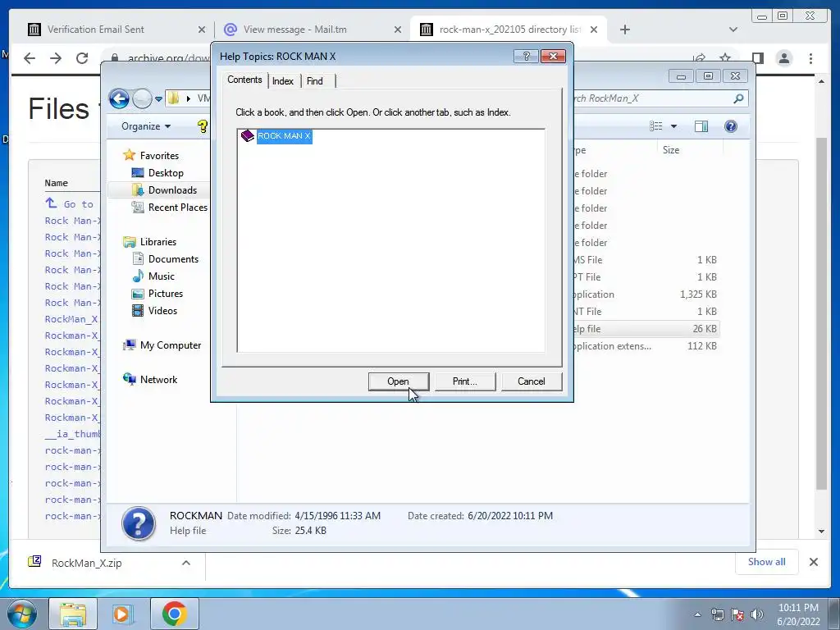Open the view options dropdown arrow
840x630 pixels.
tap(674, 126)
